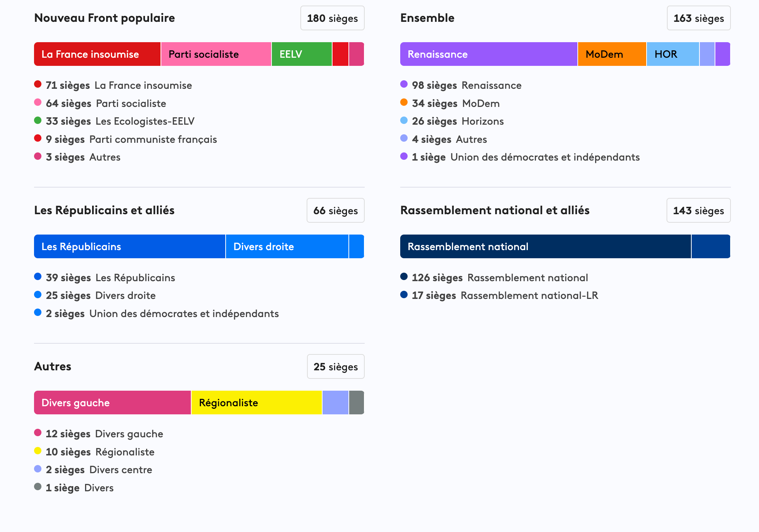Select the '39 sièges Les Républicains' legend row
This screenshot has height=532, width=759.
point(105,277)
